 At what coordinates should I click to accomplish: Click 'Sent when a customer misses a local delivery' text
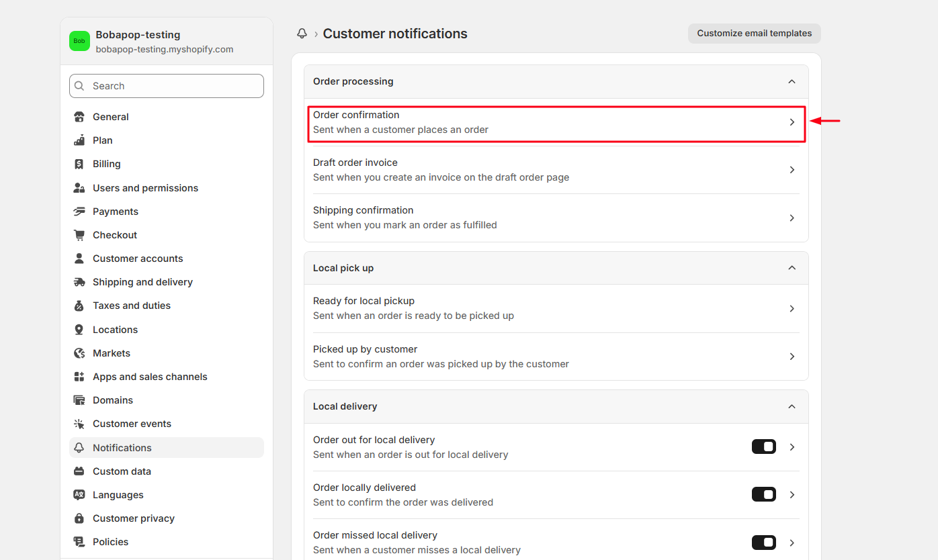pyautogui.click(x=417, y=550)
